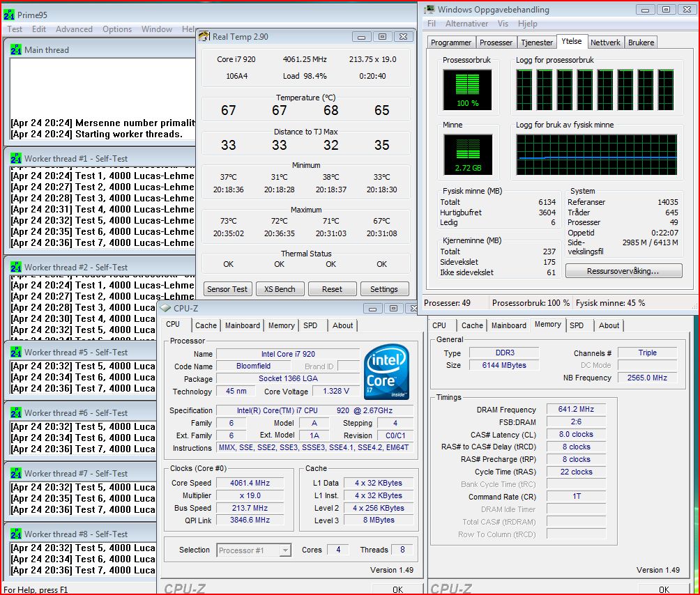
Task: Select the Cache tab in right CPU-Z
Action: pos(472,325)
